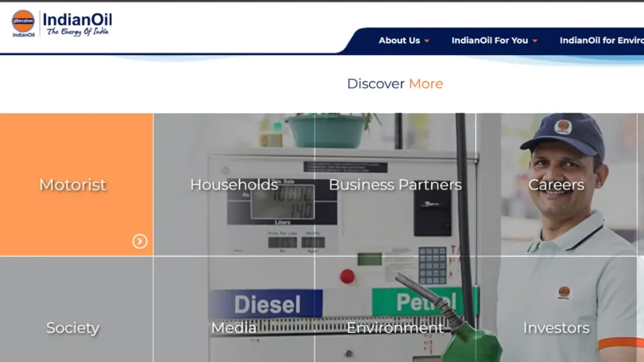Expand the IndianOil For You dropdown arrow
The height and width of the screenshot is (362, 644).
coord(535,41)
